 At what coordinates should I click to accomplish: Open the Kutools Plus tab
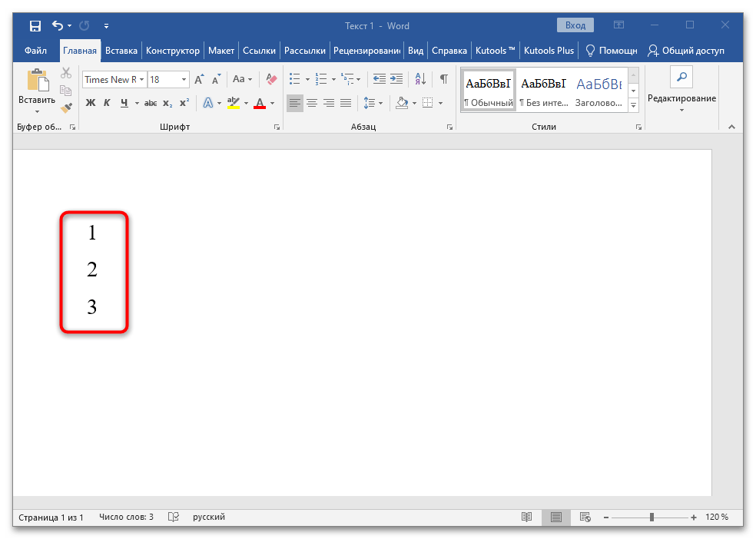[549, 51]
